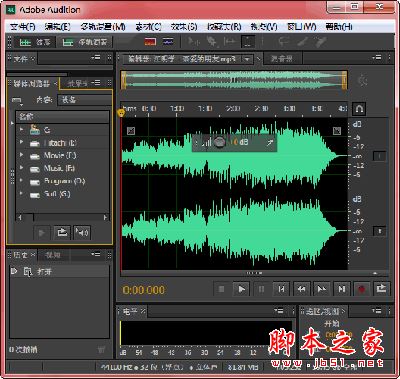
Task: Open the 文件(F) menu
Action: (x=23, y=27)
